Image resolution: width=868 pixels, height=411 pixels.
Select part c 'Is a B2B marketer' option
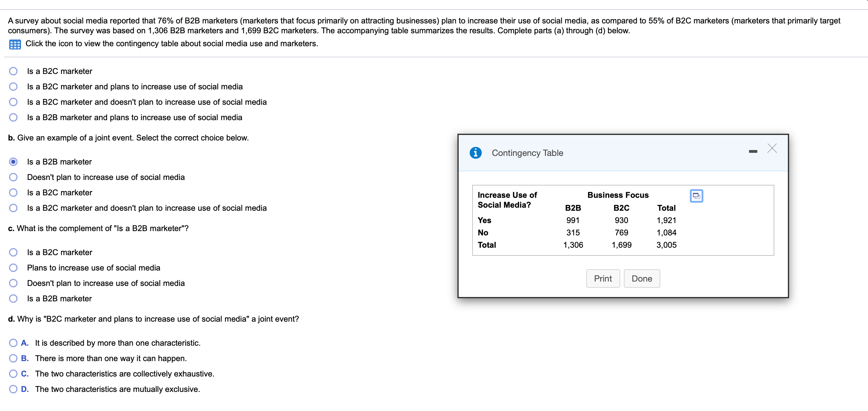[x=13, y=299]
